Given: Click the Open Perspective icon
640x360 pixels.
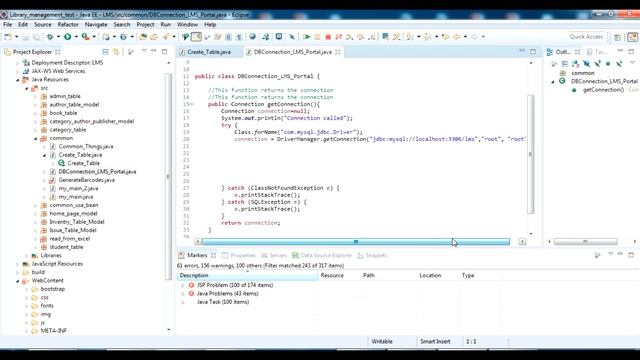Looking at the screenshot, I should point(618,37).
